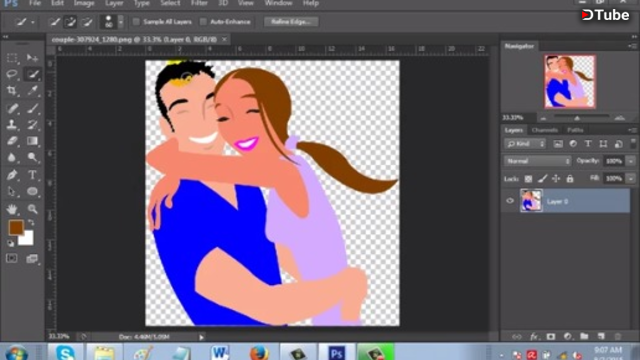Click the background color swatch
This screenshot has width=640, height=360.
click(27, 239)
